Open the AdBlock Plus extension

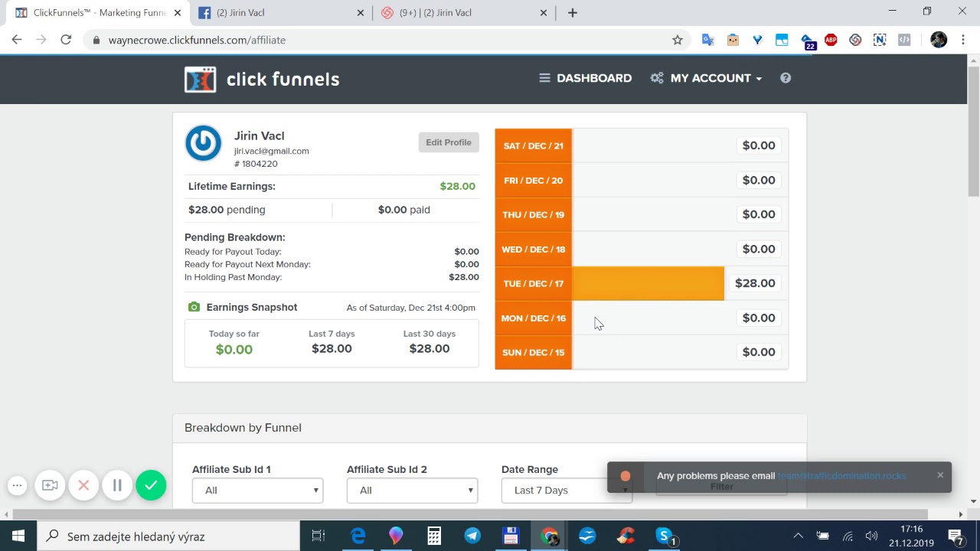(x=831, y=40)
